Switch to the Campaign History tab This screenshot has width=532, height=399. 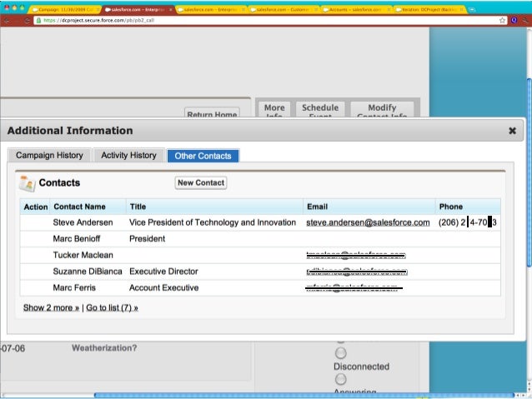(49, 155)
